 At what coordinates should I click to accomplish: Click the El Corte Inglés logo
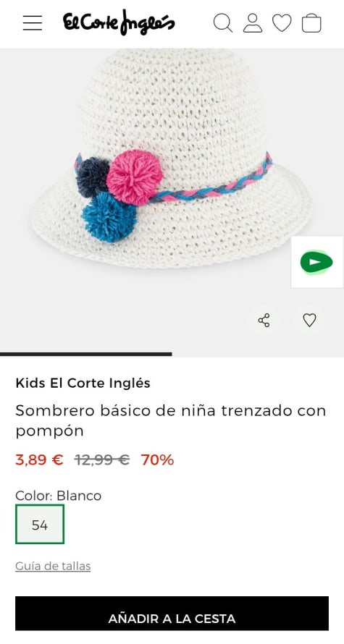pyautogui.click(x=119, y=22)
